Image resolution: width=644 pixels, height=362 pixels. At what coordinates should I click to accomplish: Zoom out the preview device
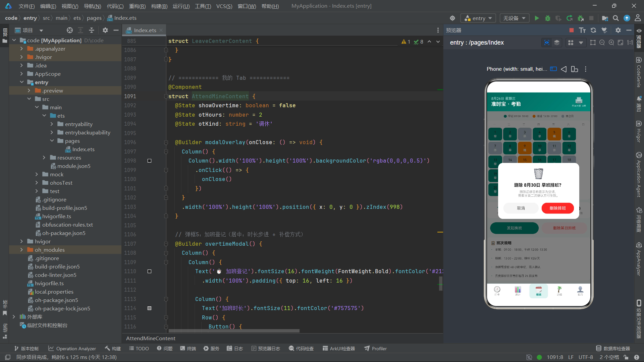[x=602, y=43]
